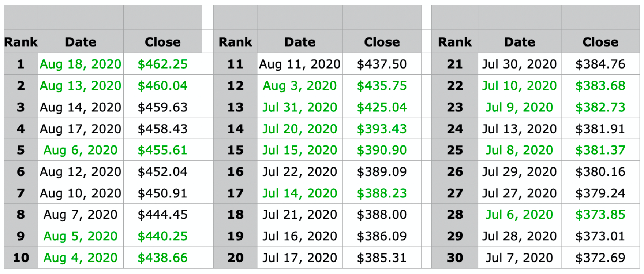Click the $462.25 close value
This screenshot has height=274, width=644.
162,64
